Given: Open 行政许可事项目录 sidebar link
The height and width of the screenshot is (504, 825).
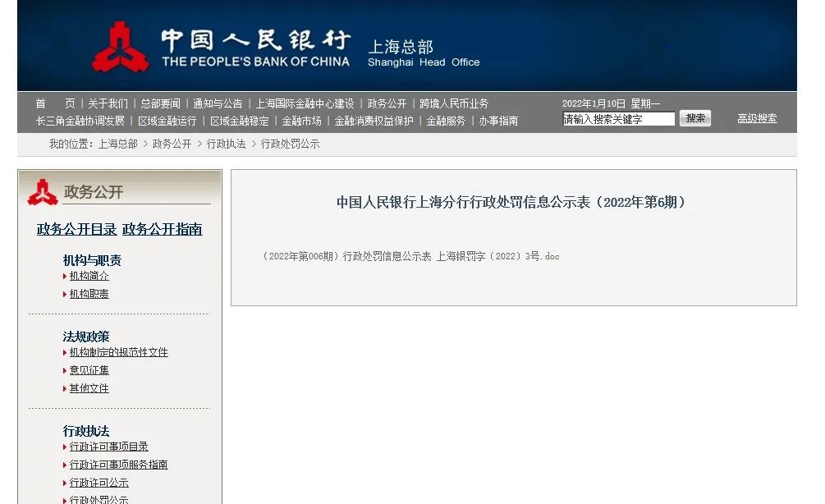Looking at the screenshot, I should pyautogui.click(x=109, y=447).
